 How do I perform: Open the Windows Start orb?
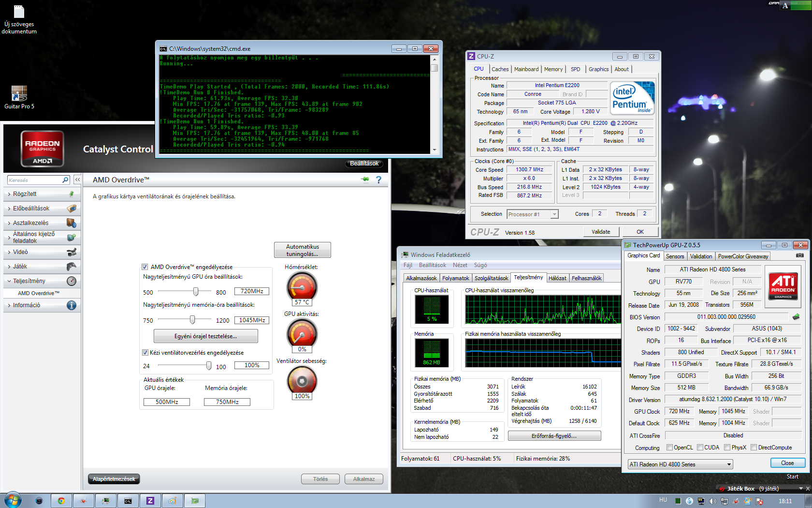click(x=13, y=500)
